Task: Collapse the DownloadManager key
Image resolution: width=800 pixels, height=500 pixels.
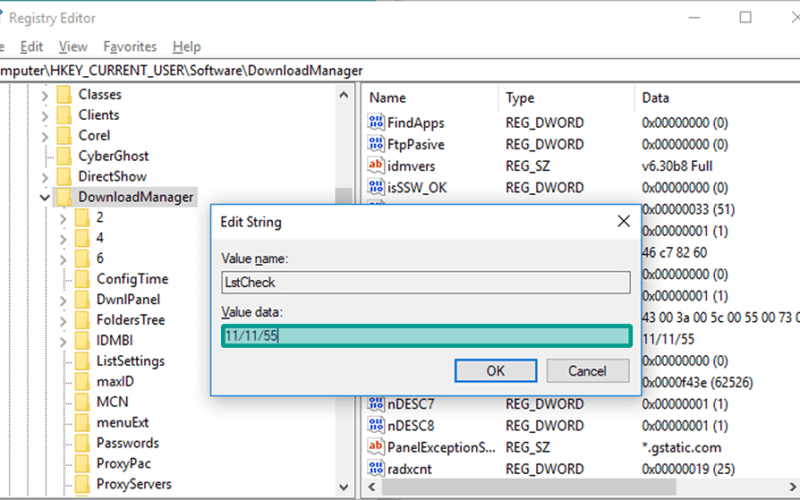Action: (x=45, y=197)
